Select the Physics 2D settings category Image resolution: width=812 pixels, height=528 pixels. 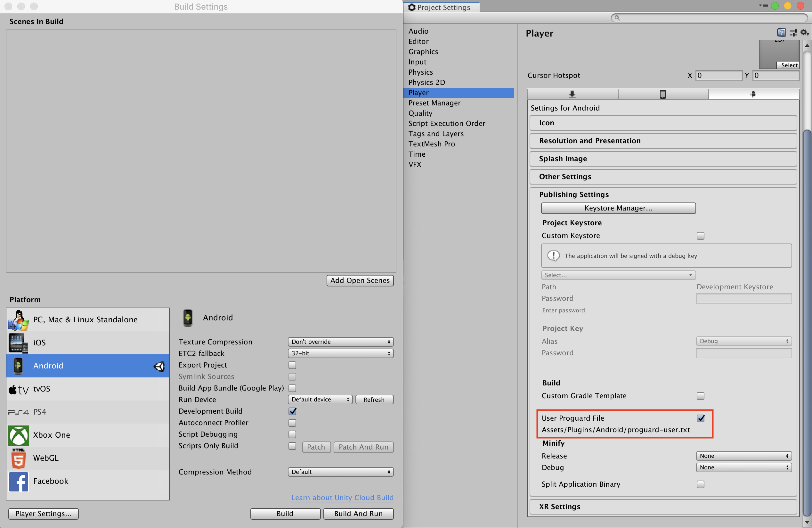pos(427,82)
